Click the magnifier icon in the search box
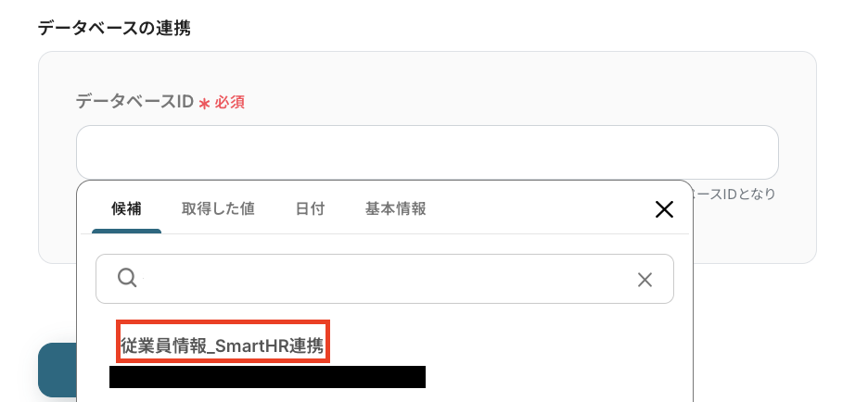 point(127,278)
